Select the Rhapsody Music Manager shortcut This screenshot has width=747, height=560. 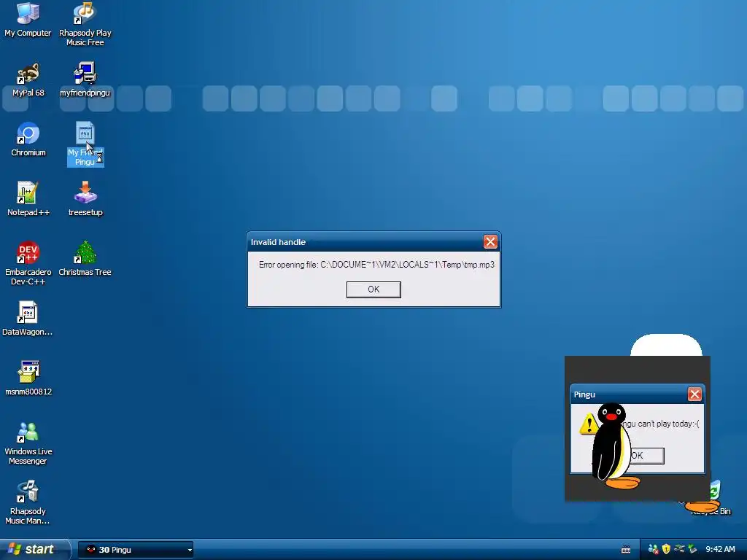pyautogui.click(x=28, y=503)
